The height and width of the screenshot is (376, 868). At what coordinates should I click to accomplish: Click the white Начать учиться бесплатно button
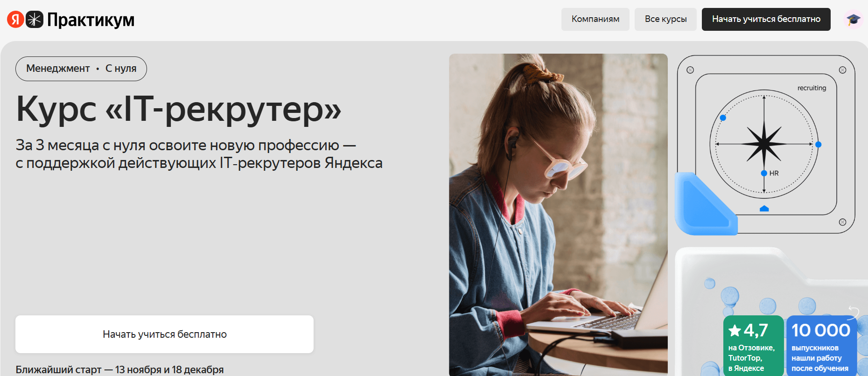pyautogui.click(x=164, y=334)
